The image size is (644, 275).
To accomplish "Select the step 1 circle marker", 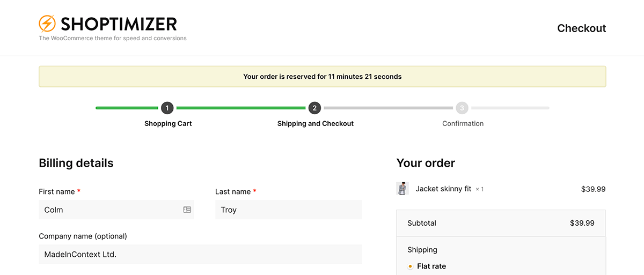I will pos(167,108).
